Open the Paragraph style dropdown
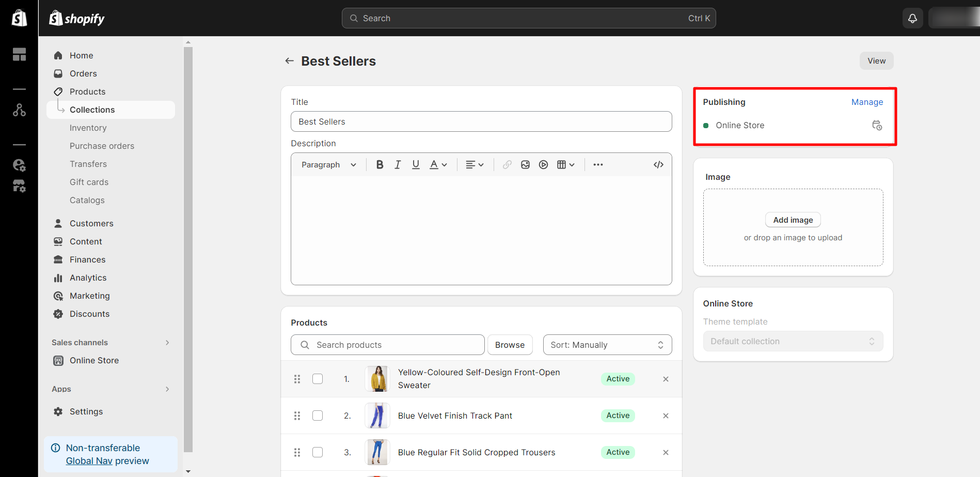This screenshot has height=477, width=980. [329, 164]
